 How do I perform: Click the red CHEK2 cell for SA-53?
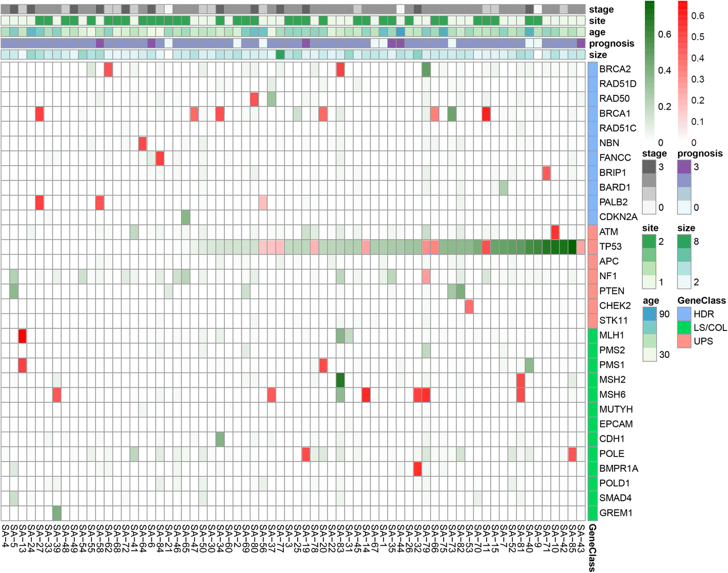click(469, 306)
